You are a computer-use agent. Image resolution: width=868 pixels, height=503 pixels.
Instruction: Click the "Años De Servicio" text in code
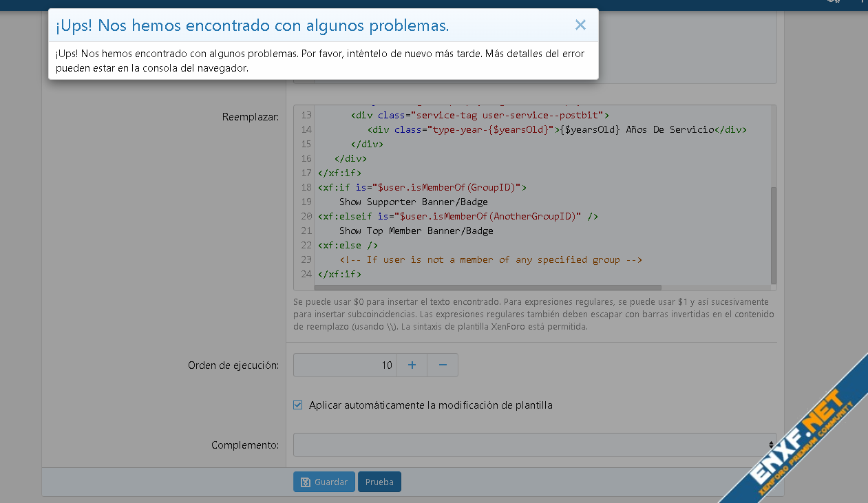coord(669,129)
